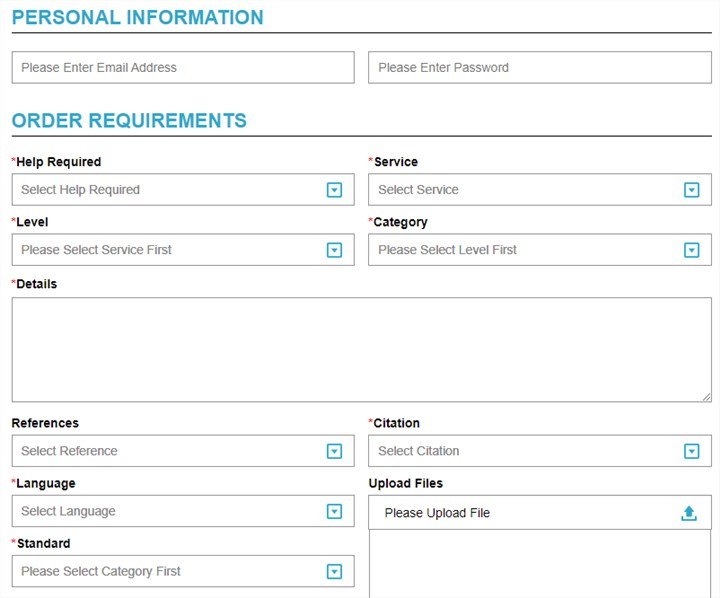This screenshot has height=598, width=720.
Task: Click the Citation dropdown arrow icon
Action: pos(692,451)
